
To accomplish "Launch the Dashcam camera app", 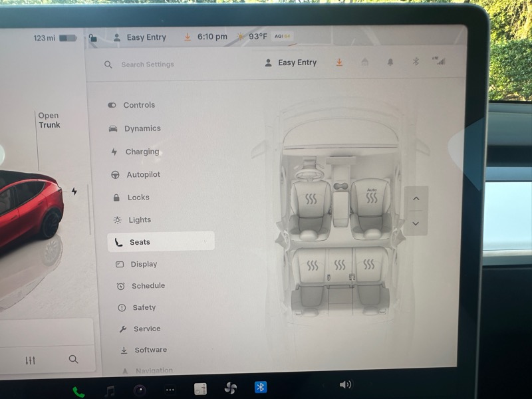I will coord(140,390).
